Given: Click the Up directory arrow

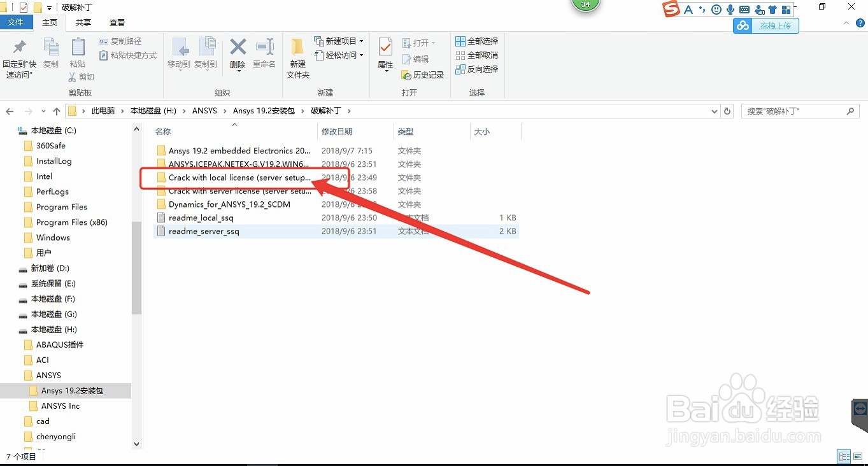Looking at the screenshot, I should tap(57, 111).
